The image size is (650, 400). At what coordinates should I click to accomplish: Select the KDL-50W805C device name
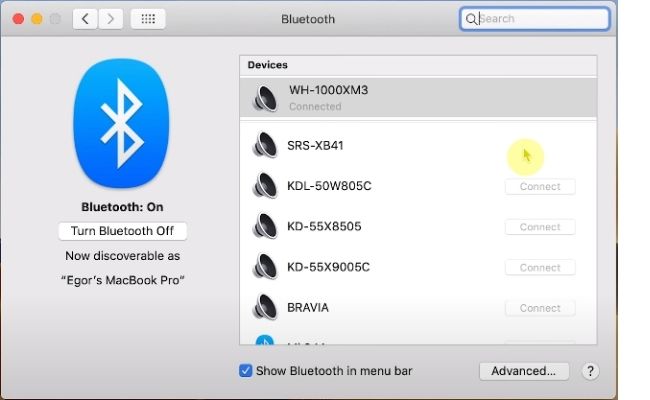pyautogui.click(x=329, y=186)
